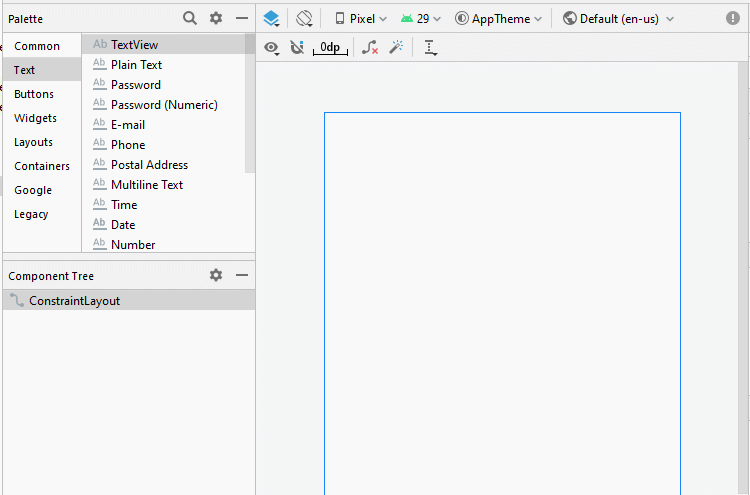This screenshot has height=495, width=750.
Task: Minimize the Component Tree panel
Action: click(242, 275)
